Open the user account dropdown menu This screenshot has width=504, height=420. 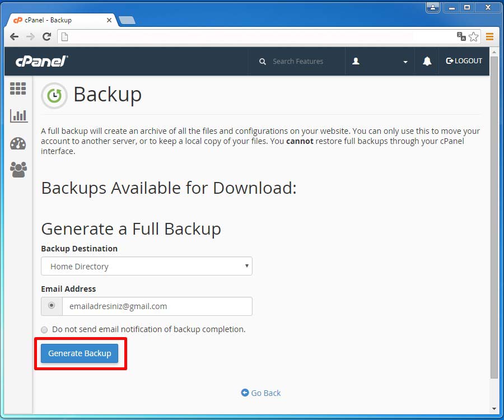380,61
